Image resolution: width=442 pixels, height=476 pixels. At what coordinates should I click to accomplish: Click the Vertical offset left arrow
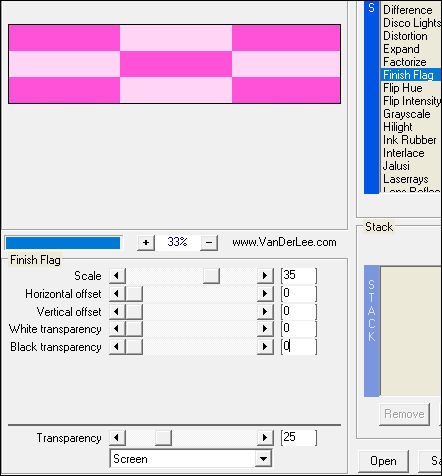[117, 312]
